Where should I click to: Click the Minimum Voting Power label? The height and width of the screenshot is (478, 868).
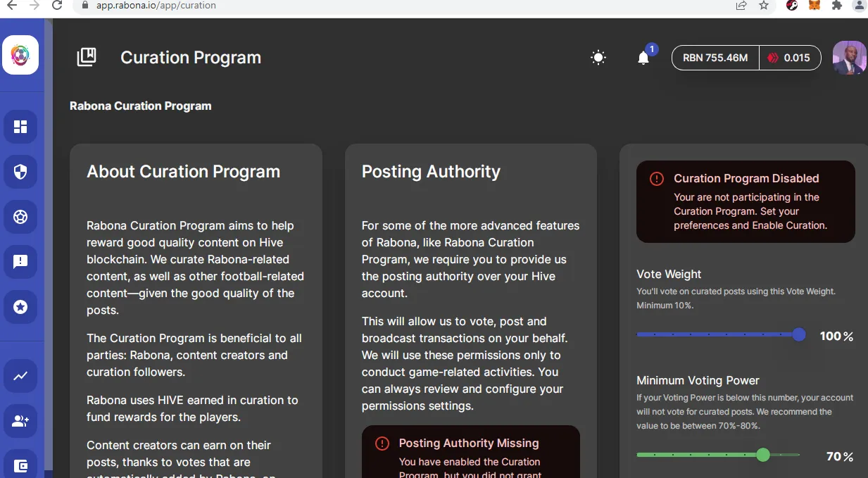coord(698,380)
